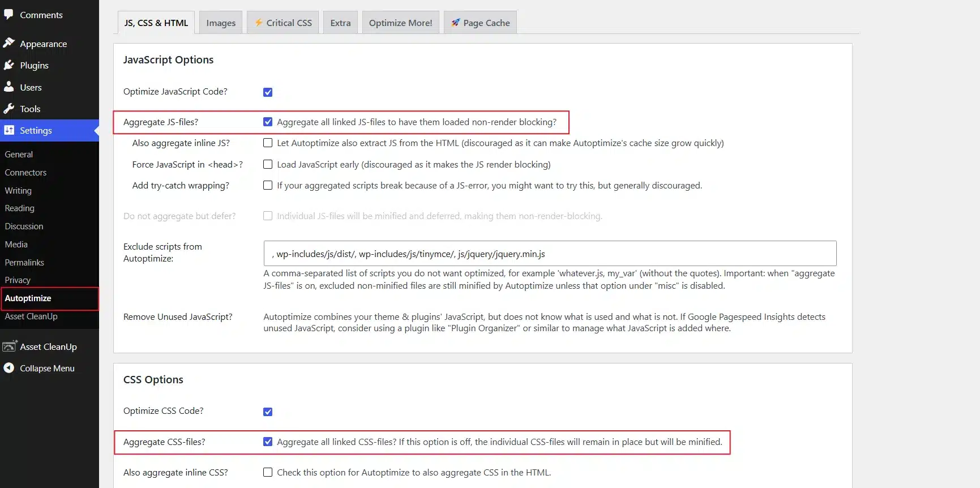Viewport: 980px width, 488px height.
Task: Click the lightning bolt on Critical CSS
Action: (x=259, y=22)
